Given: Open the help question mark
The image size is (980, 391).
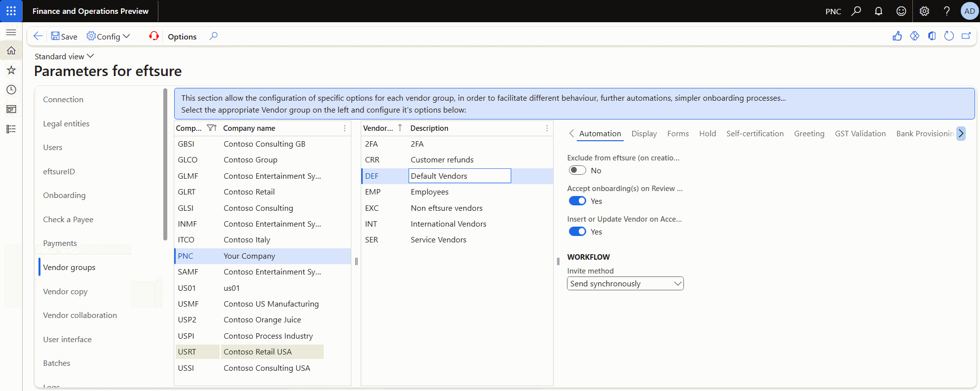Looking at the screenshot, I should 946,11.
